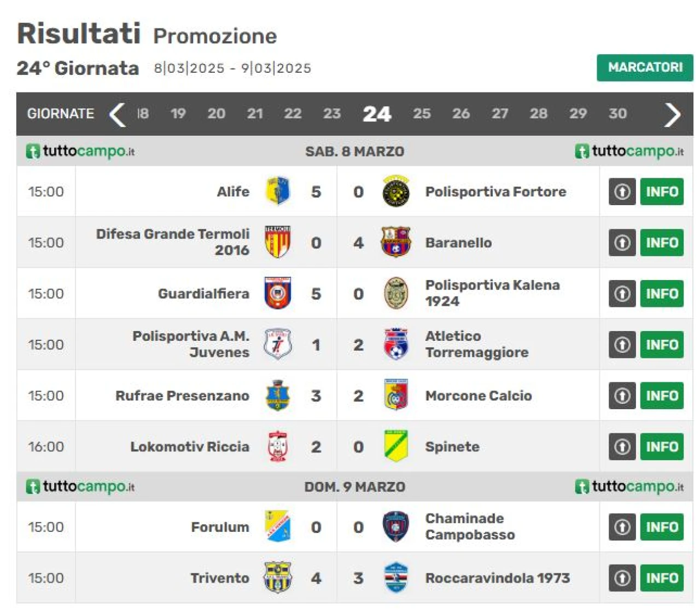The width and height of the screenshot is (700, 610).
Task: Click the Trivento team crest
Action: tap(277, 578)
